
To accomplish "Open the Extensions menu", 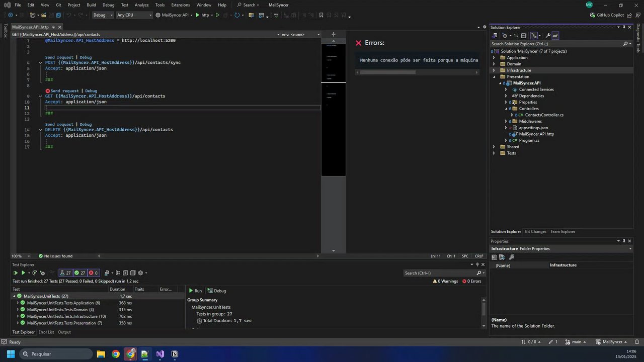I will (181, 5).
